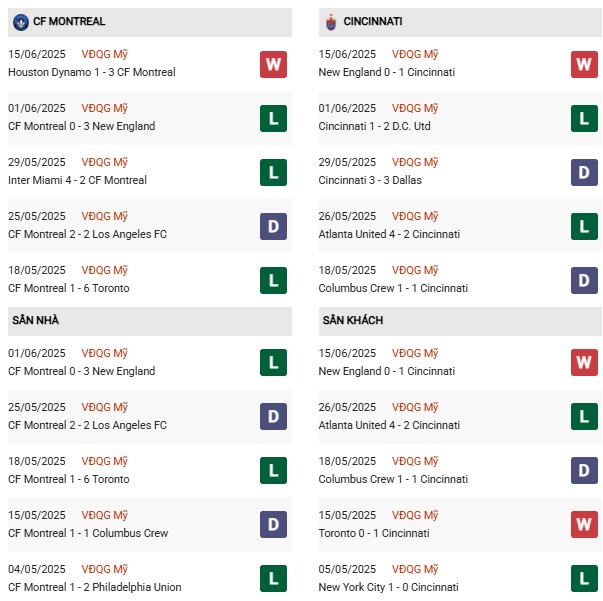Open New England 0 - 1 Cincinnati away result
Screen dimensions: 603x601
coord(386,371)
